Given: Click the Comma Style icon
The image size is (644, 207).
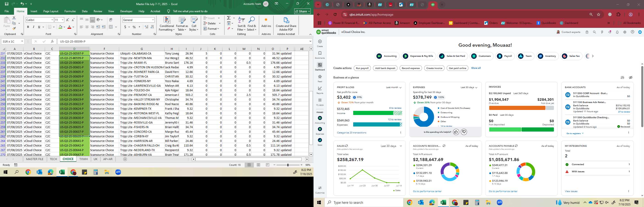Looking at the screenshot, I should coord(140,27).
